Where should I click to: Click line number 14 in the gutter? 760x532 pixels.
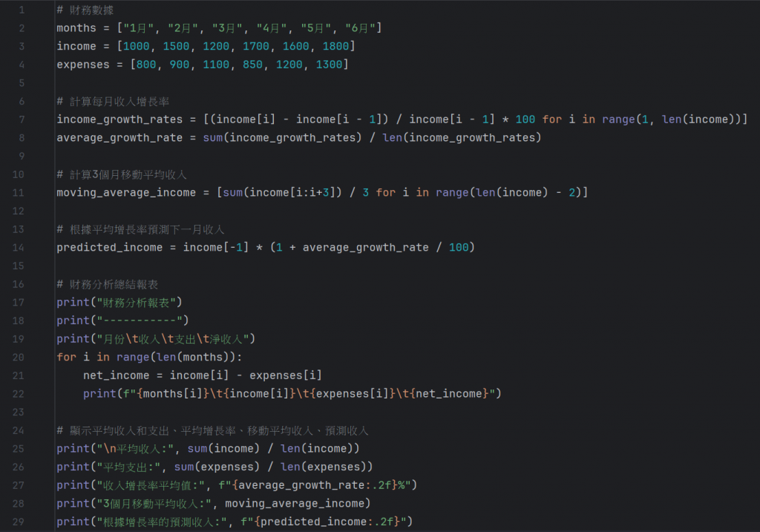[19, 248]
